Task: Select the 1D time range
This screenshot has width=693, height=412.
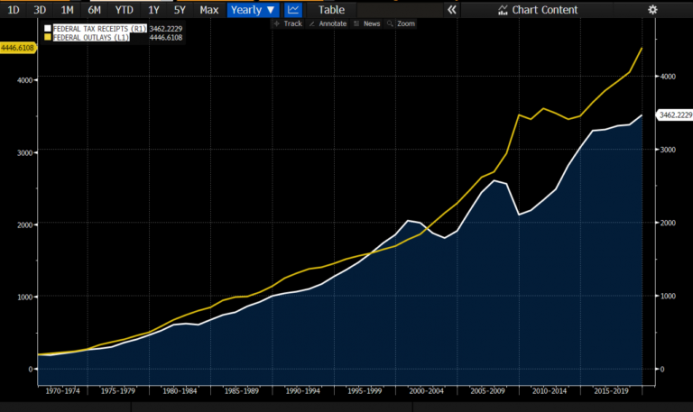Action: pos(13,10)
